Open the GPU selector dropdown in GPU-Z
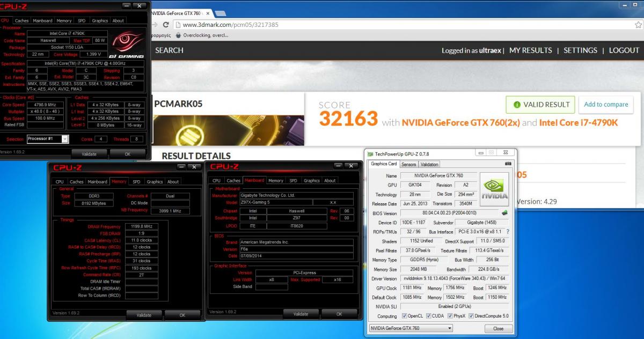 (x=411, y=328)
